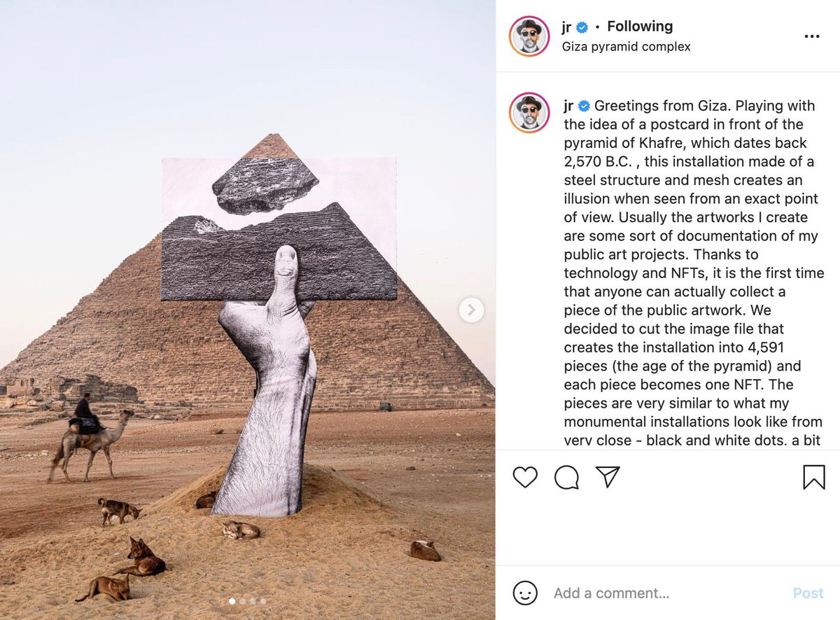Toggle the Following status for jr
The image size is (840, 620).
640,27
